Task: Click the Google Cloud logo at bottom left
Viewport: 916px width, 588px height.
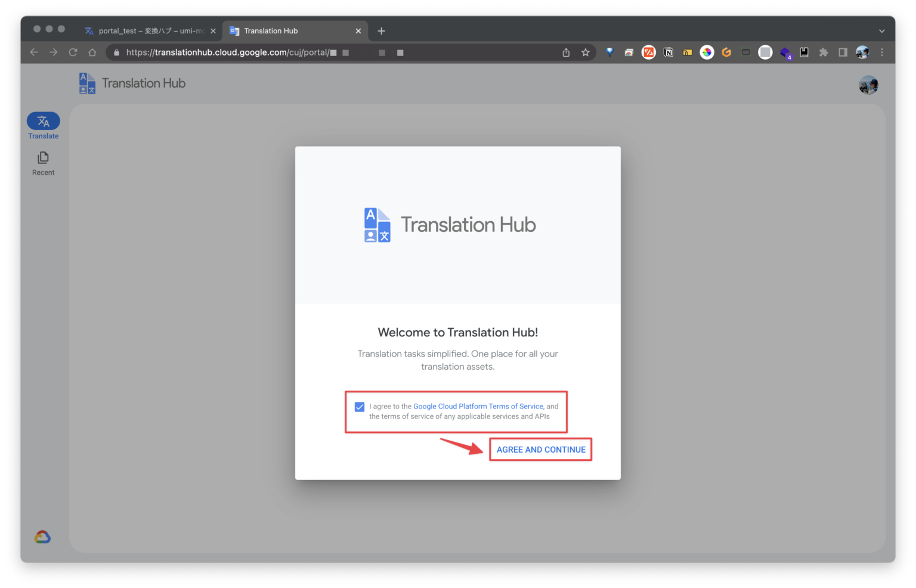Action: [x=42, y=536]
